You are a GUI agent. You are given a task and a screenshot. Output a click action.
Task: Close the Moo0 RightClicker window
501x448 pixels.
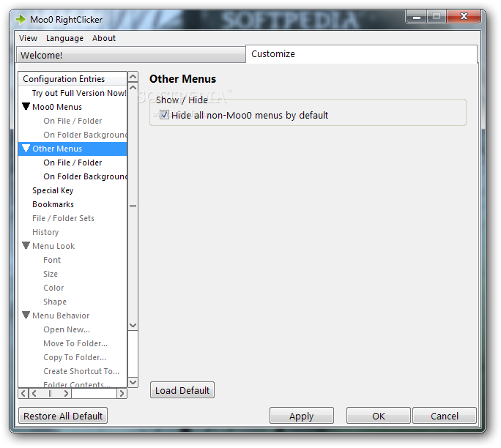464,16
